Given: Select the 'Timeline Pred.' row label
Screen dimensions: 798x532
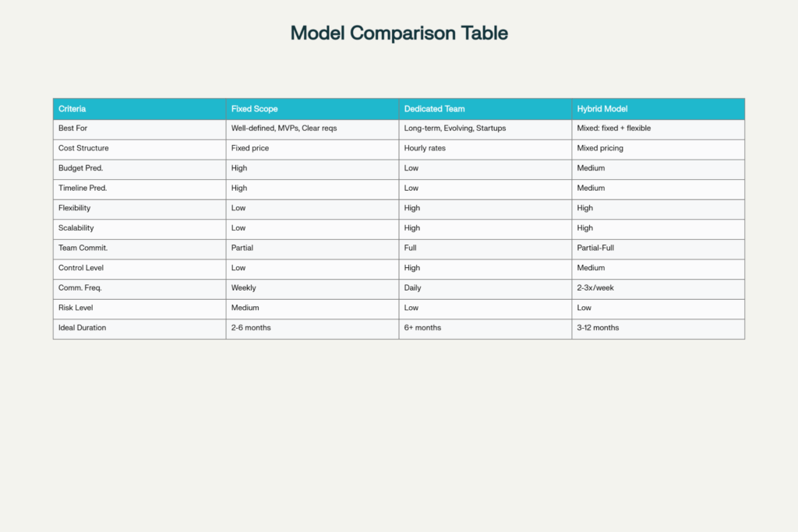Looking at the screenshot, I should pos(83,188).
